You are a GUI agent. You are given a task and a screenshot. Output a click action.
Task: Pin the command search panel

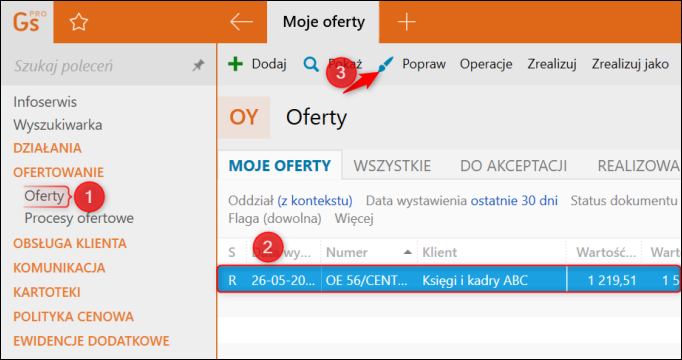(x=198, y=66)
